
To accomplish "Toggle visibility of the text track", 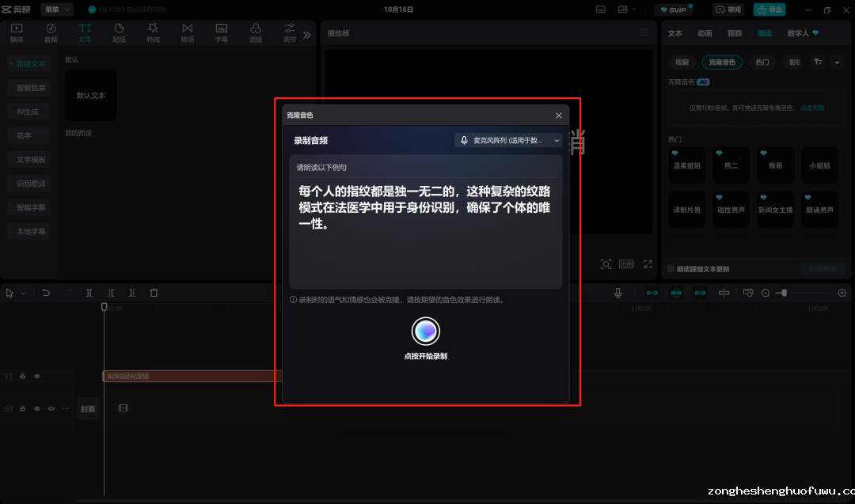I will [37, 377].
